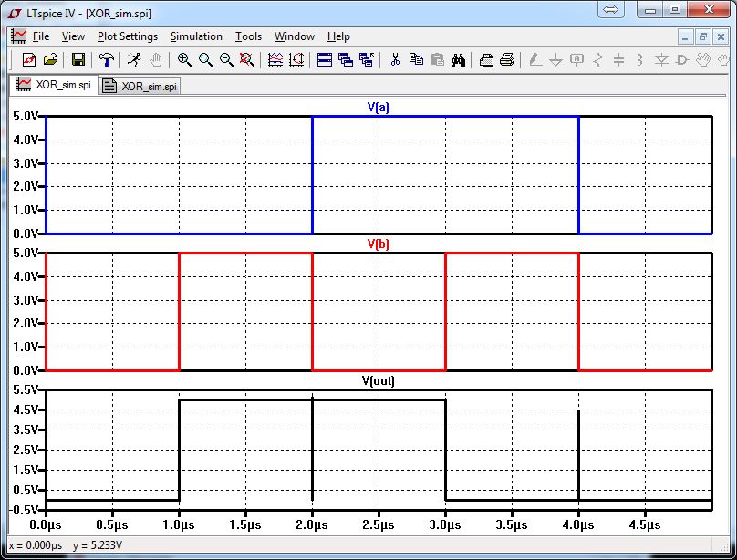Switch to XOR_sim.spi netlist text tab

coord(140,86)
